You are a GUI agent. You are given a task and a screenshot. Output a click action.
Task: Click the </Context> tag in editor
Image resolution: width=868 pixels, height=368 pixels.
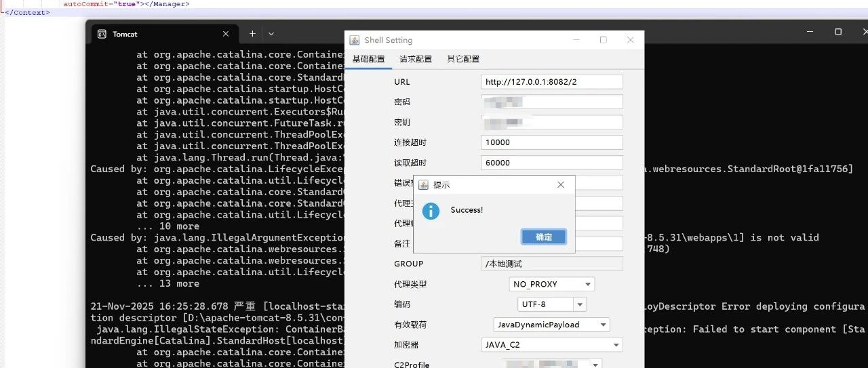point(27,12)
